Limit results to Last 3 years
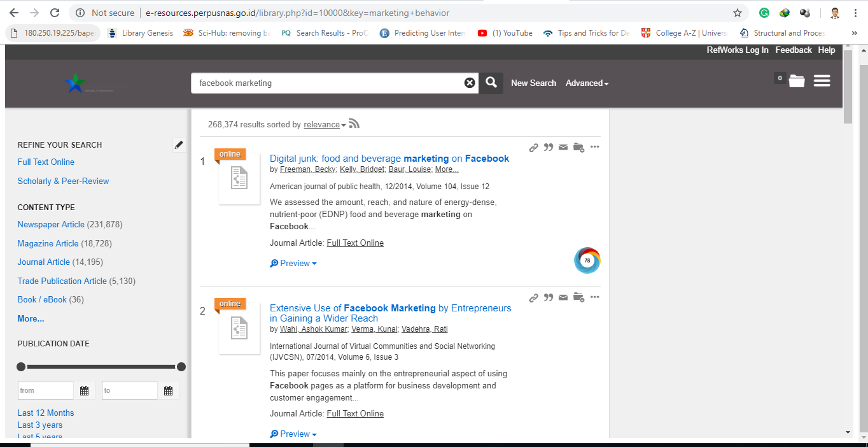The height and width of the screenshot is (447, 868). pos(40,425)
